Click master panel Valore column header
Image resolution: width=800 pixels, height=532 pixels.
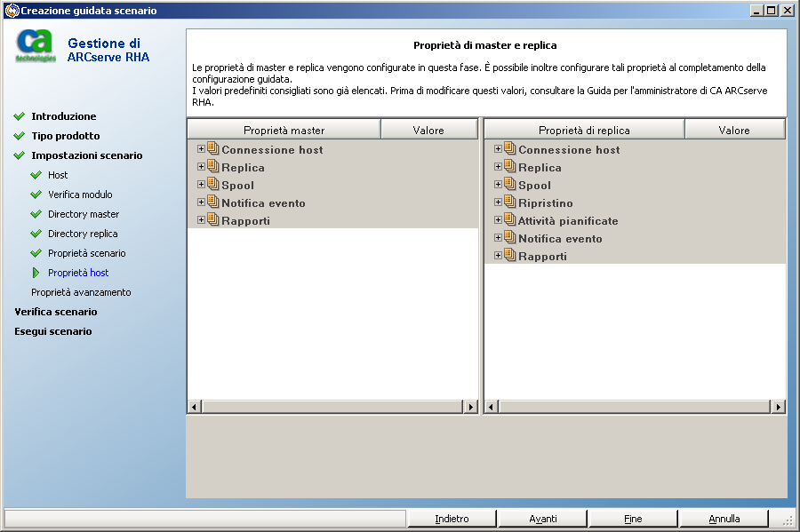[428, 130]
